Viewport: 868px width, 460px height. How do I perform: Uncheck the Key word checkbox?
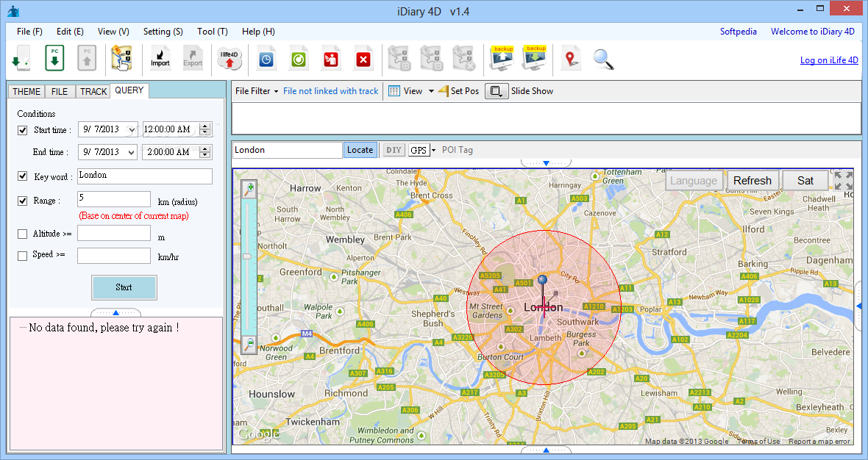coord(22,176)
